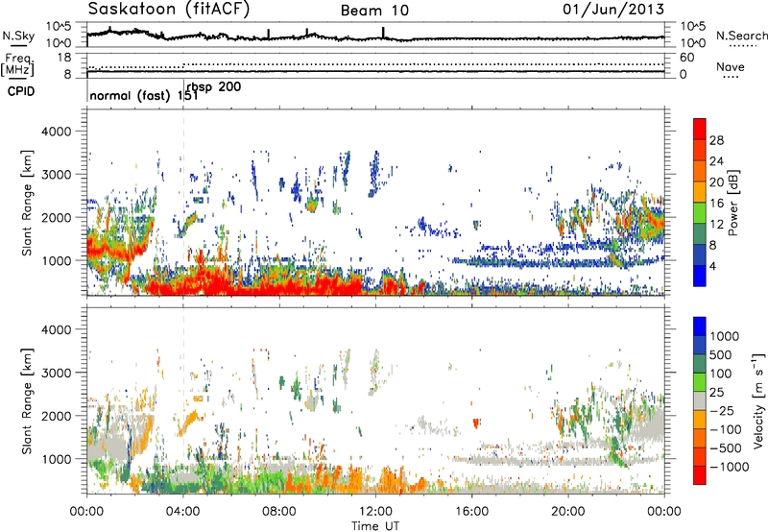Click the -25 tick on the velocity colorbar
The height and width of the screenshot is (532, 768).
tap(721, 410)
